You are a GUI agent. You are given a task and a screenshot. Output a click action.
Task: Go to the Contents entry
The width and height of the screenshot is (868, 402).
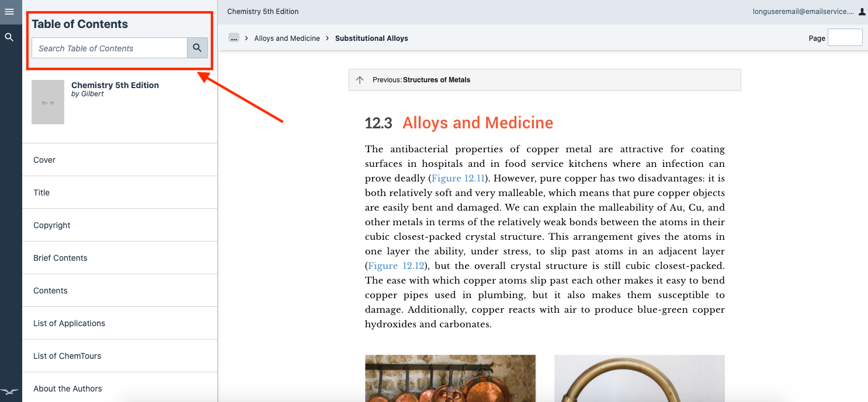[120, 291]
